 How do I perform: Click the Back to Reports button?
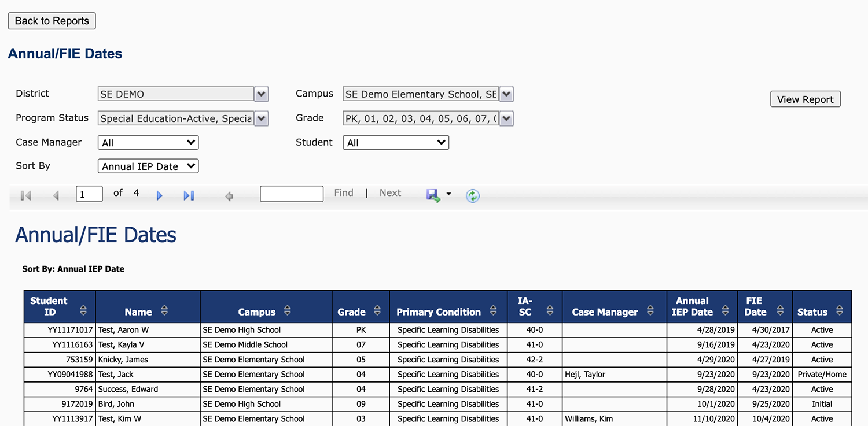[x=52, y=21]
